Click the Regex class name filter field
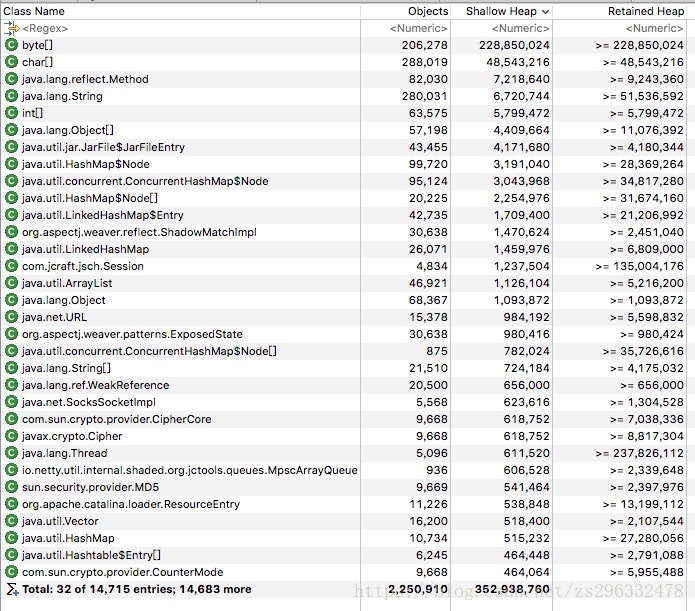Viewport: 695px width, 611px height. (x=45, y=28)
